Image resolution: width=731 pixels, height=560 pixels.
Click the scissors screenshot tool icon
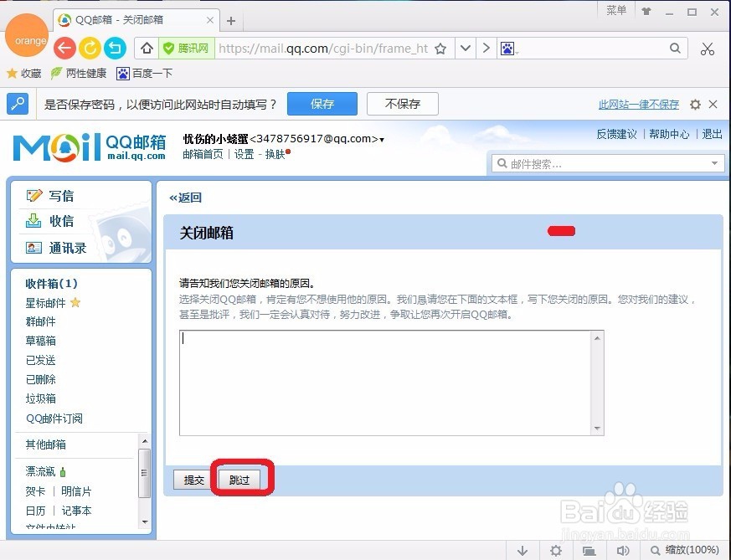click(708, 49)
